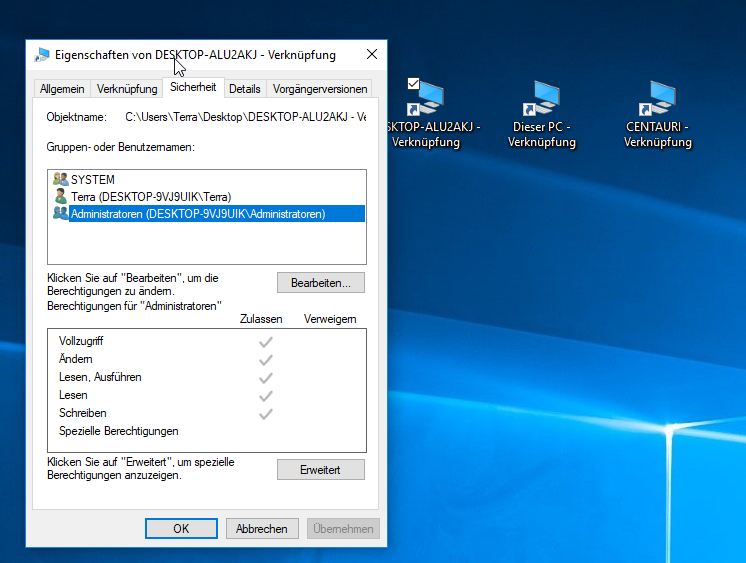
Task: Click the greyed Übernehmen button
Action: pyautogui.click(x=343, y=529)
